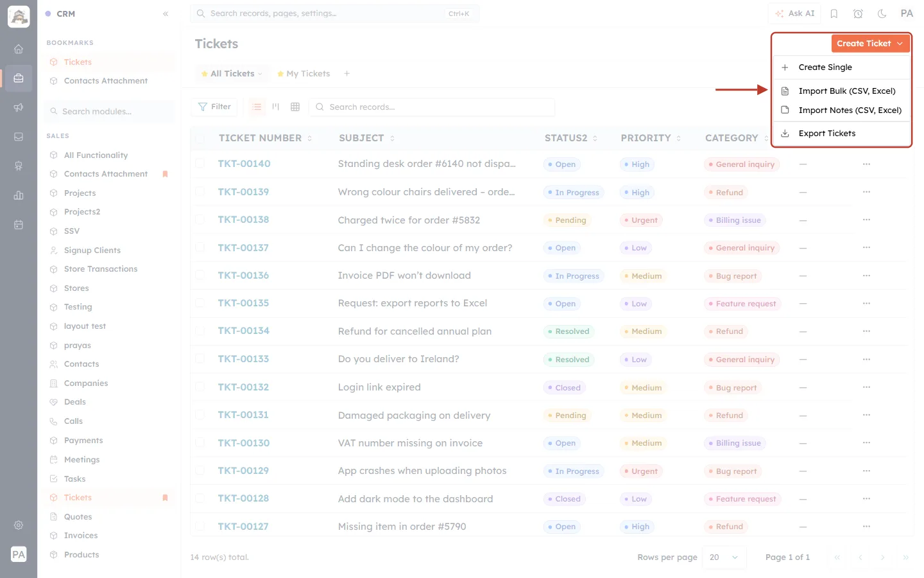Select checkbox for ticket TKT-00132
924x578 pixels.
coord(200,387)
